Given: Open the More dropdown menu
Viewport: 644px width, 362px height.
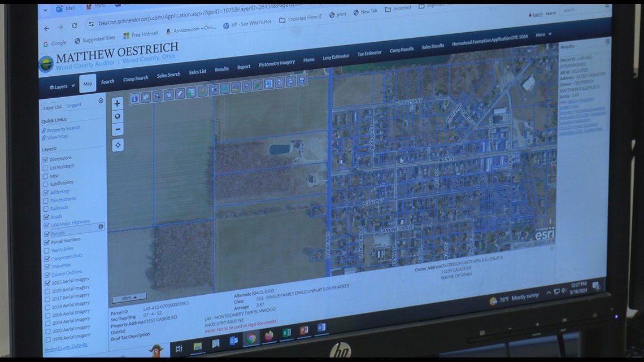Looking at the screenshot, I should tap(543, 35).
